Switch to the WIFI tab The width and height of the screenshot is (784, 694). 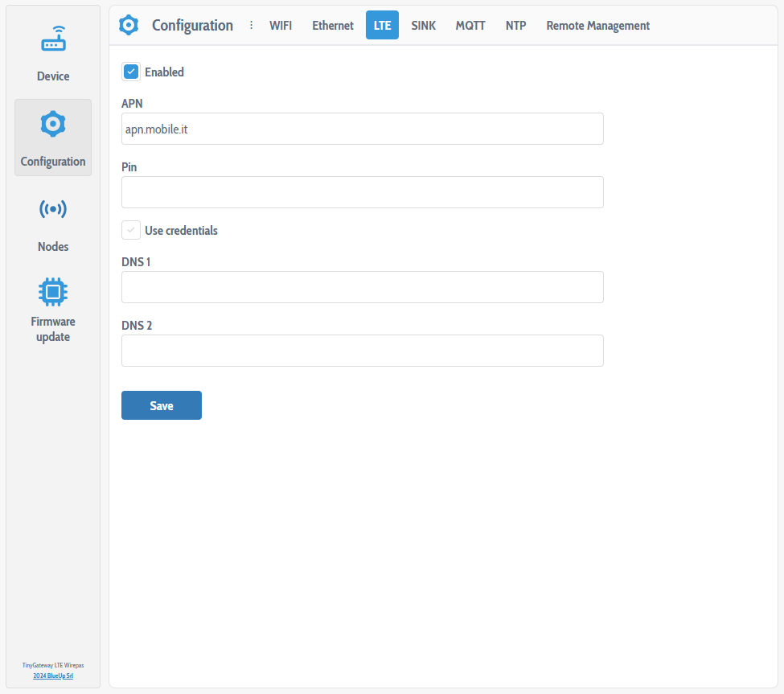[281, 26]
